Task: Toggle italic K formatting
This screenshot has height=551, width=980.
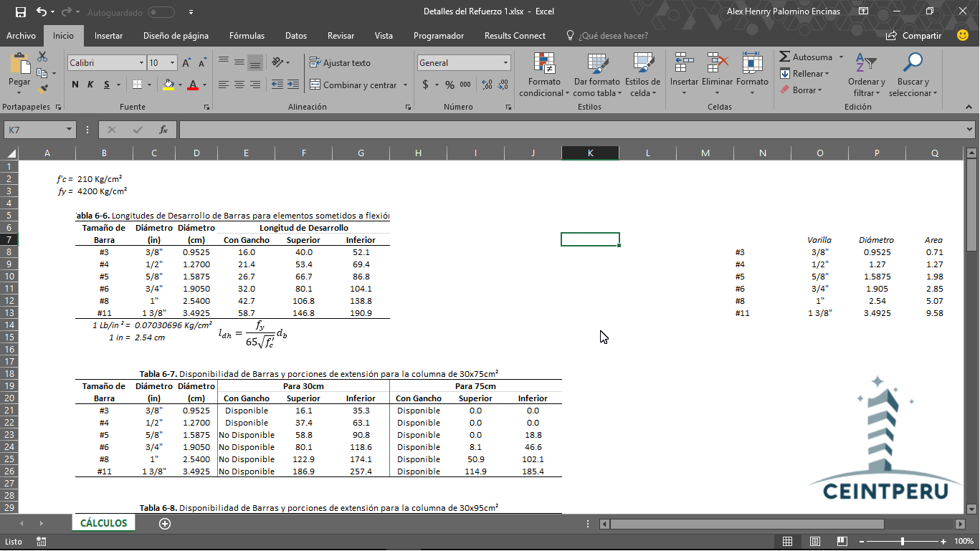Action: 91,85
